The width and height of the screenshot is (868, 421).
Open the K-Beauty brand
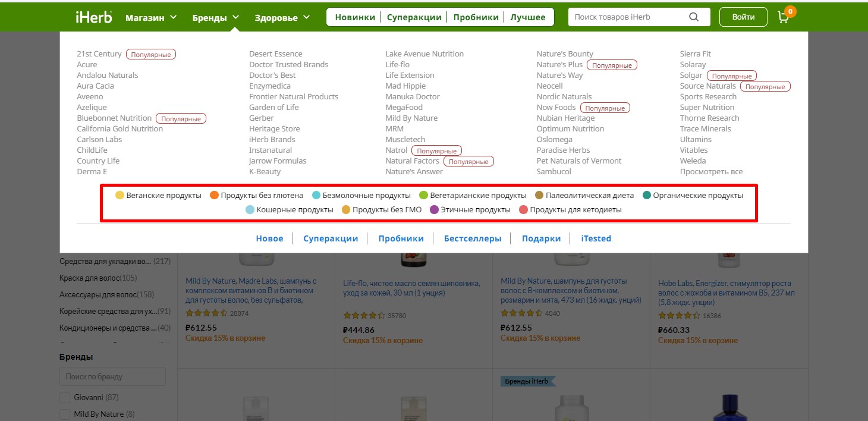coord(265,171)
